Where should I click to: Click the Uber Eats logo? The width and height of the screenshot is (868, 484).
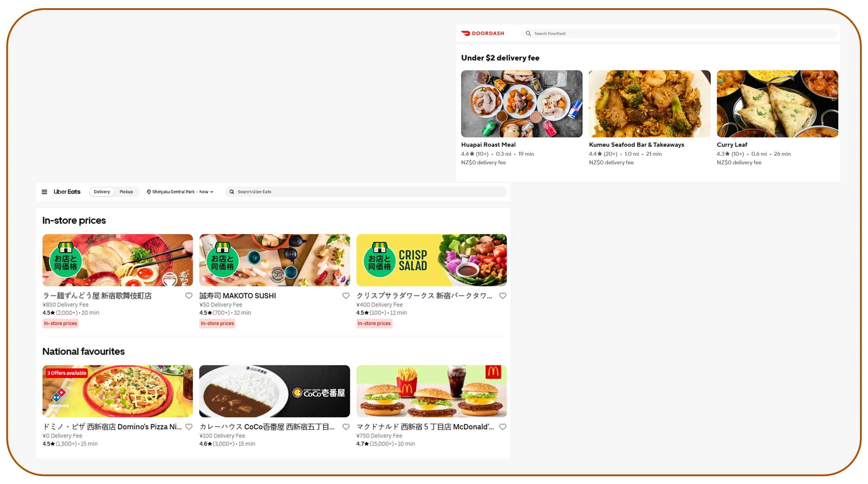(67, 192)
